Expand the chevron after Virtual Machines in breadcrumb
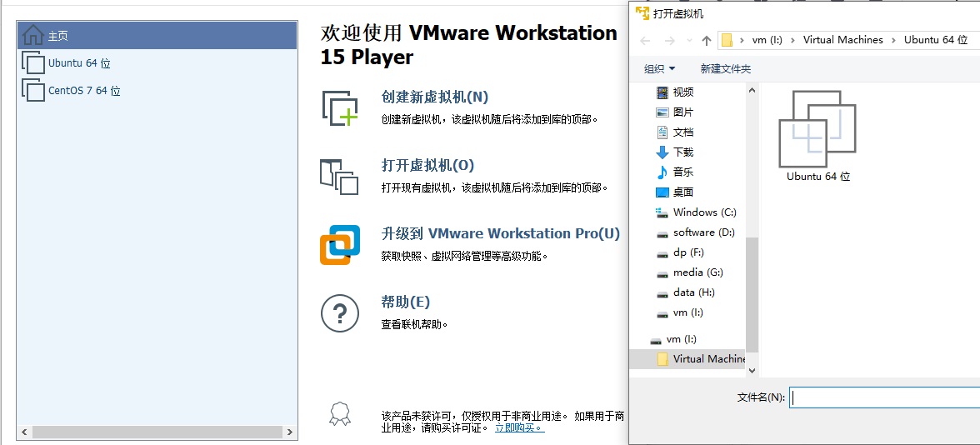Screen dimensions: 980x445 [893, 40]
